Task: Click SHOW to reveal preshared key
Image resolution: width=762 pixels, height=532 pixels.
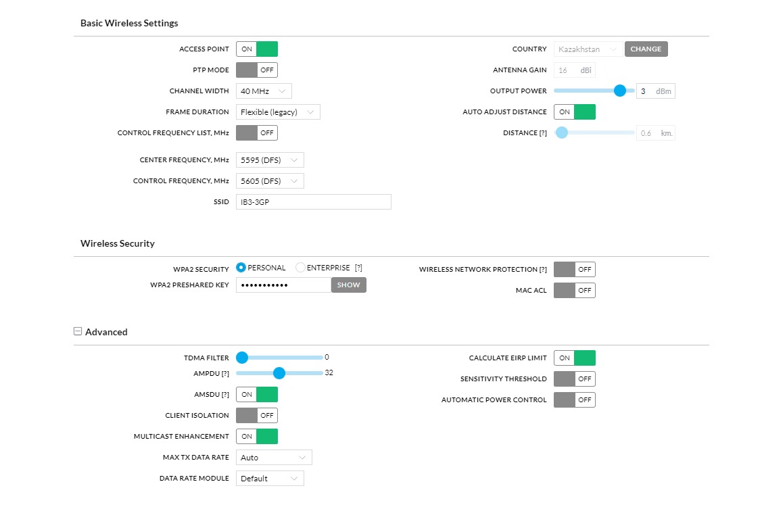Action: (348, 285)
